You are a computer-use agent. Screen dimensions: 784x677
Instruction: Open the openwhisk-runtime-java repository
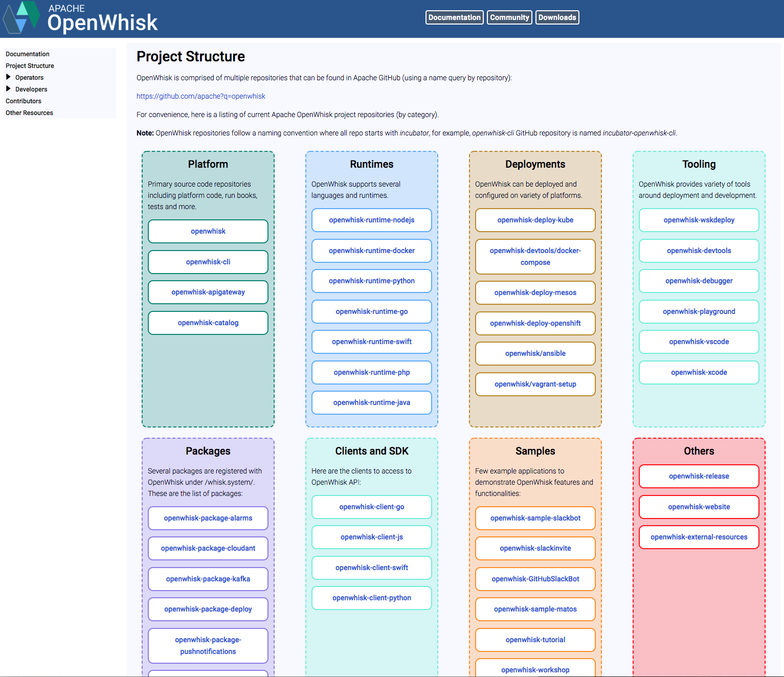(x=372, y=402)
